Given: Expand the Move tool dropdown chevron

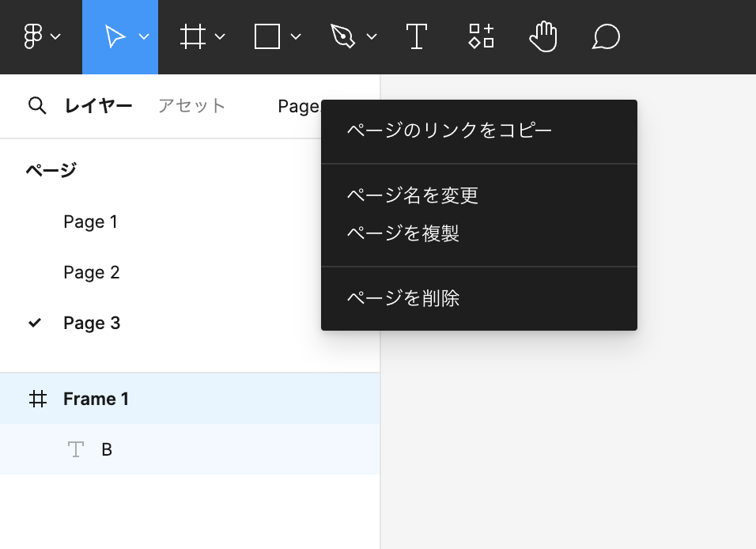Looking at the screenshot, I should coord(144,36).
